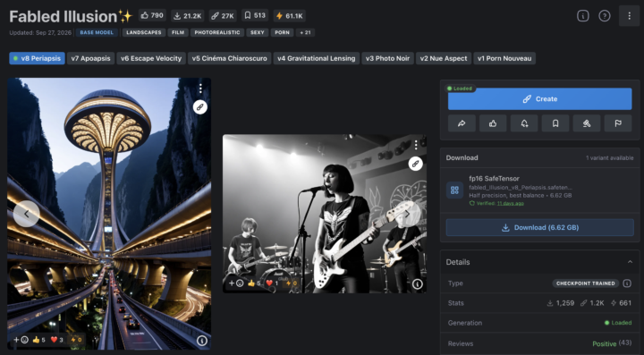Click the 27K generations counter in header
The height and width of the screenshot is (355, 644).
click(x=223, y=15)
